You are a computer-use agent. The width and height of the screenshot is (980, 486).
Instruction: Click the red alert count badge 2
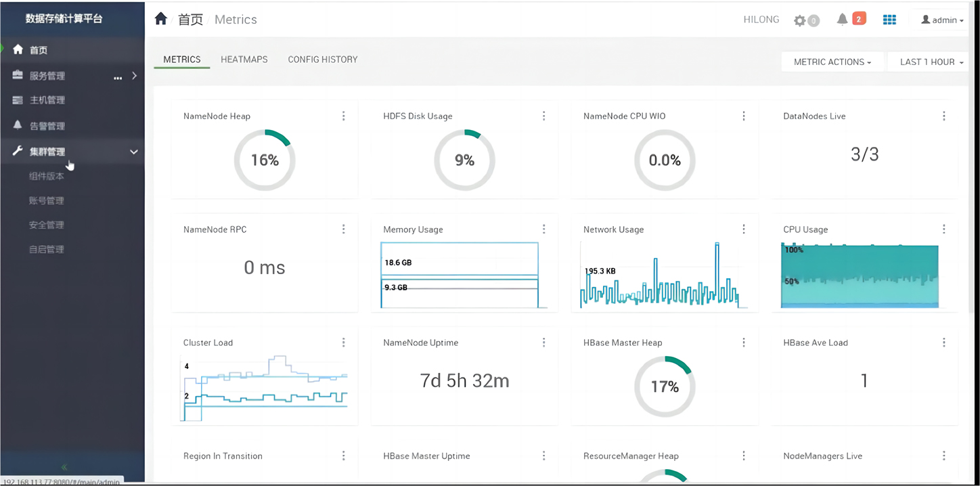[859, 19]
